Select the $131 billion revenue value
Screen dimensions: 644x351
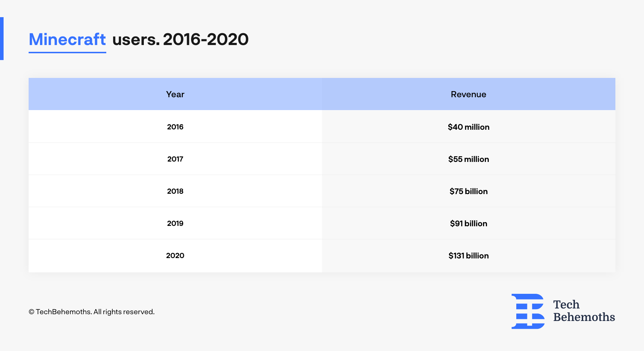(x=469, y=256)
